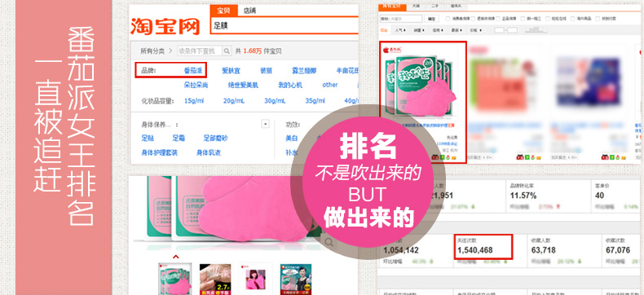This screenshot has width=644, height=295.
Task: Click the Taobao 淘宝网 logo
Action: pos(165,27)
